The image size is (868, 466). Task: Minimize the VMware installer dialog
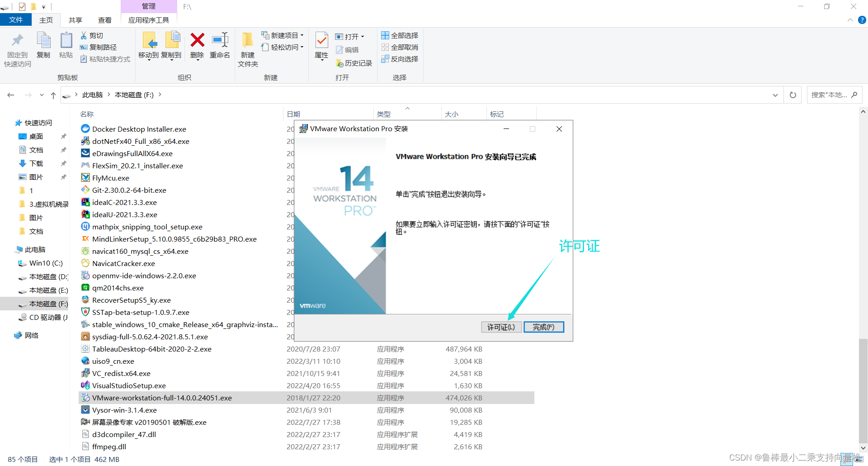506,129
